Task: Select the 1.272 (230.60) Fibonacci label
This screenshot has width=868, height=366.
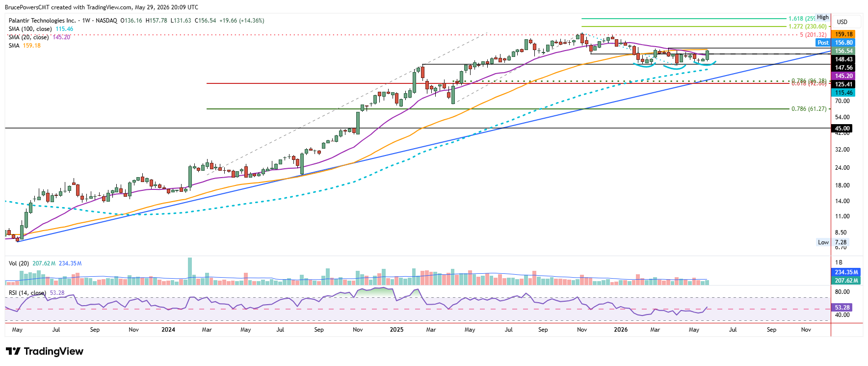Action: pyautogui.click(x=807, y=26)
